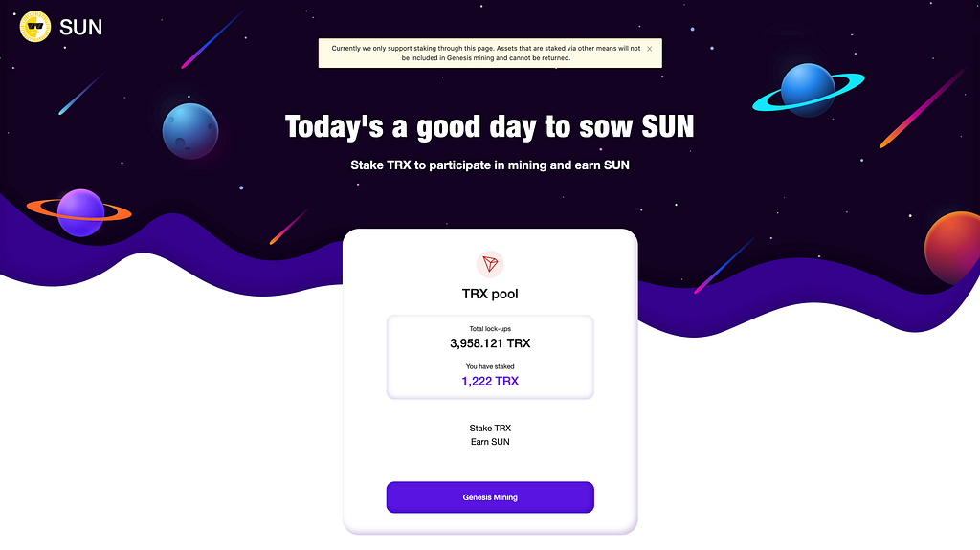
Task: Click the 1,222 TRX staked amount
Action: point(490,382)
